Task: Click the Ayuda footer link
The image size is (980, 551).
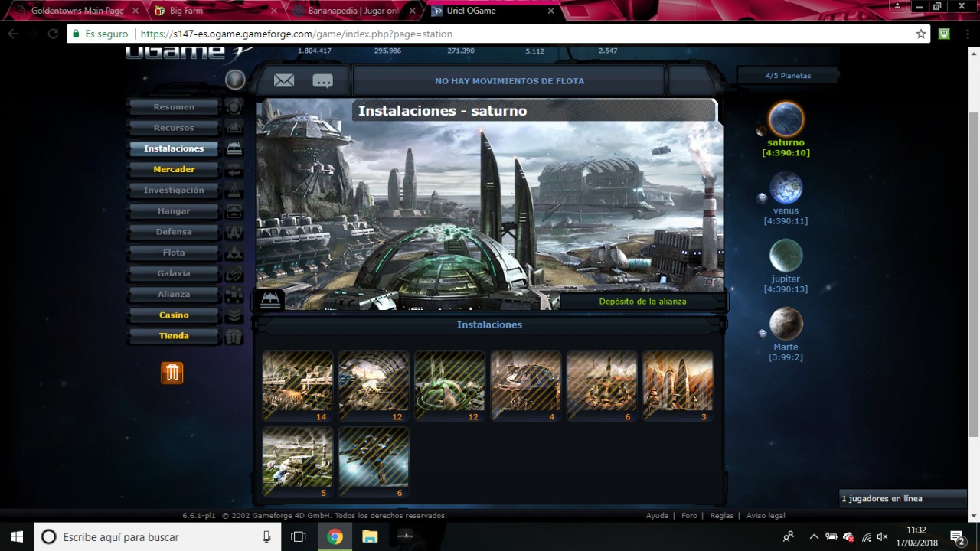Action: click(657, 516)
